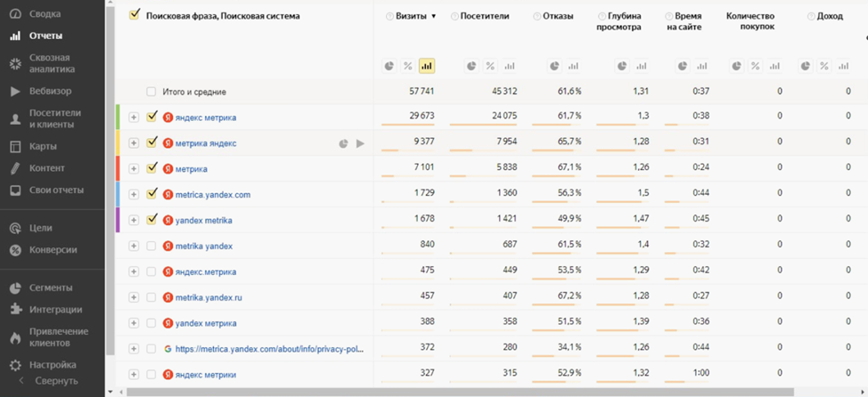Screen dimensions: 868x397
Task: Click help icon next to Отказы
Action: point(537,17)
